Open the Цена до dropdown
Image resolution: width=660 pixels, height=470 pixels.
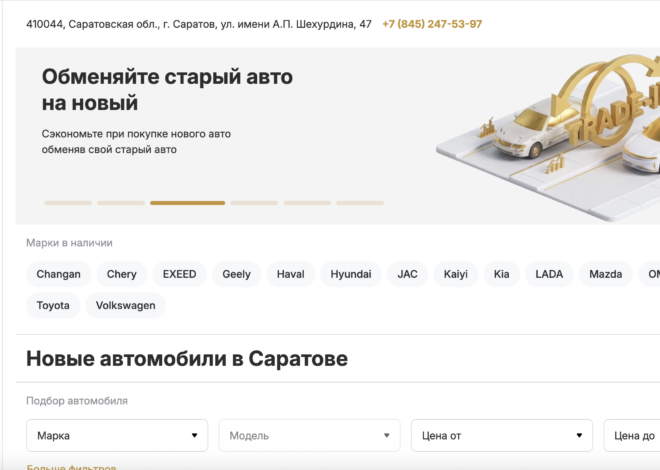tap(632, 435)
